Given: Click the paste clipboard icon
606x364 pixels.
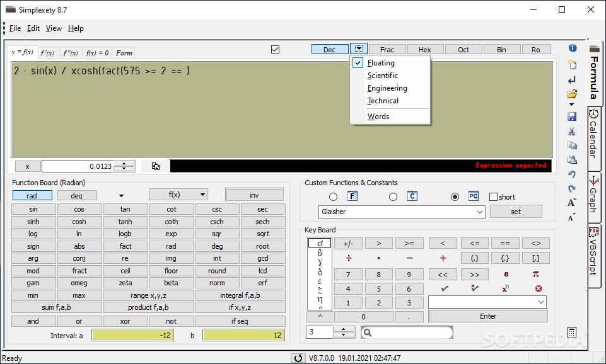Looking at the screenshot, I should click(572, 159).
